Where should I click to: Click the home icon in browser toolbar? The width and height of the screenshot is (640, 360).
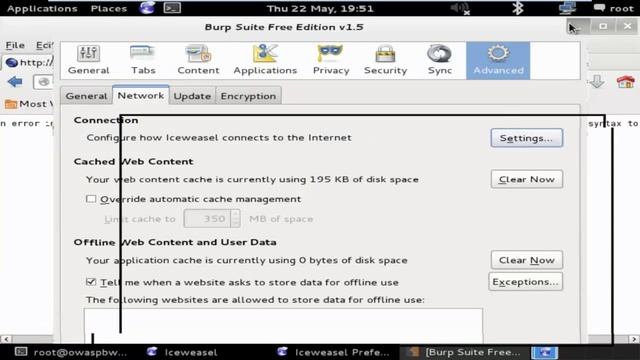click(x=626, y=82)
